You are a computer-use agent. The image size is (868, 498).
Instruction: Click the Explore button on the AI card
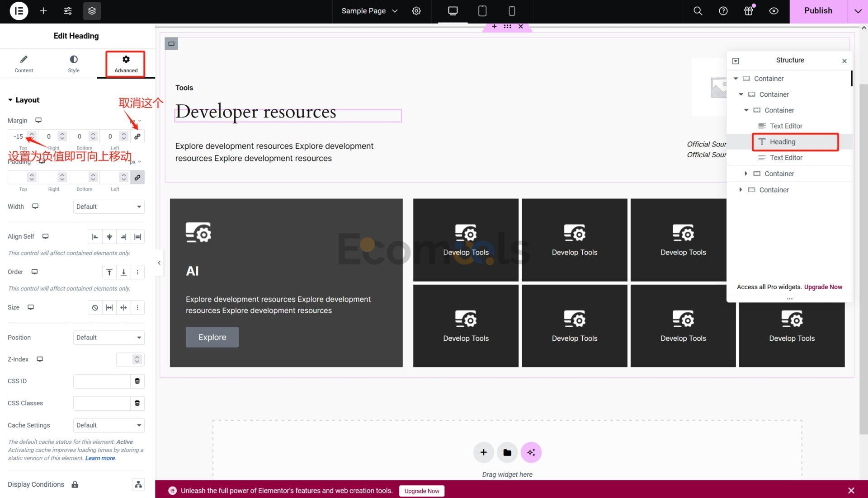pyautogui.click(x=212, y=337)
